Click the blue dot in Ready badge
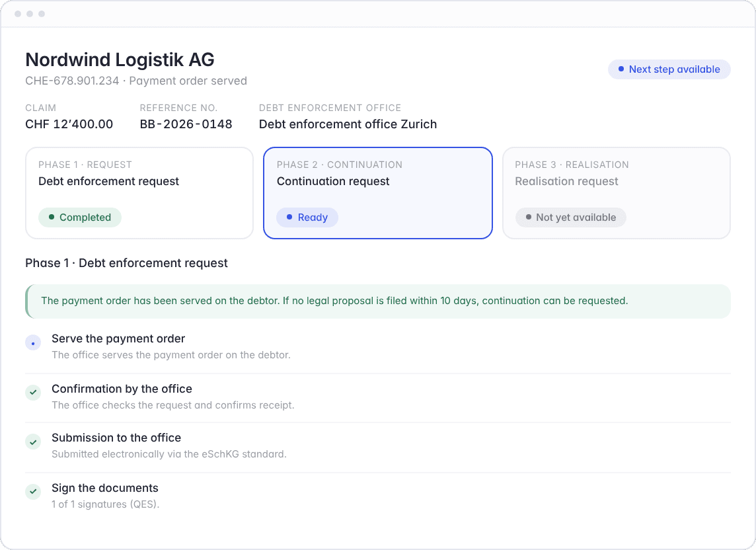Viewport: 756px width, 550px height. (x=289, y=217)
